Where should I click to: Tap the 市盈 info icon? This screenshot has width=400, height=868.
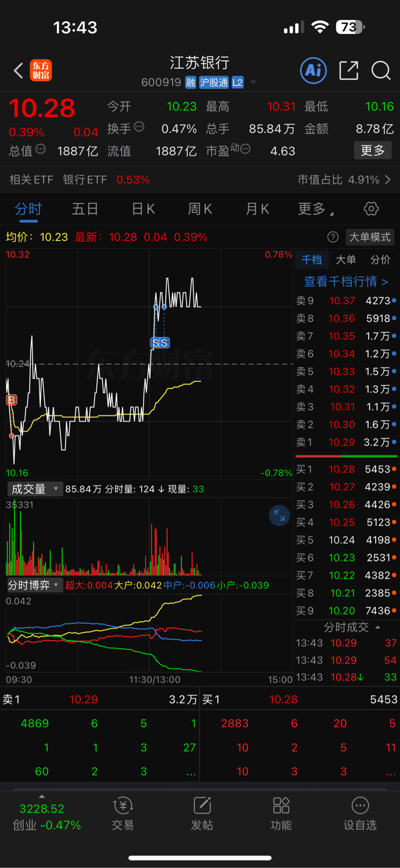(x=245, y=149)
